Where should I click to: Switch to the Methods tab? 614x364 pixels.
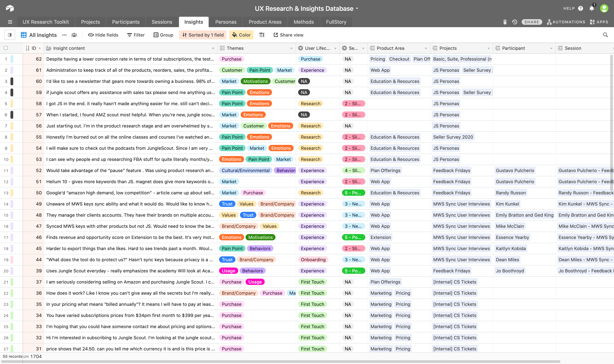point(304,22)
